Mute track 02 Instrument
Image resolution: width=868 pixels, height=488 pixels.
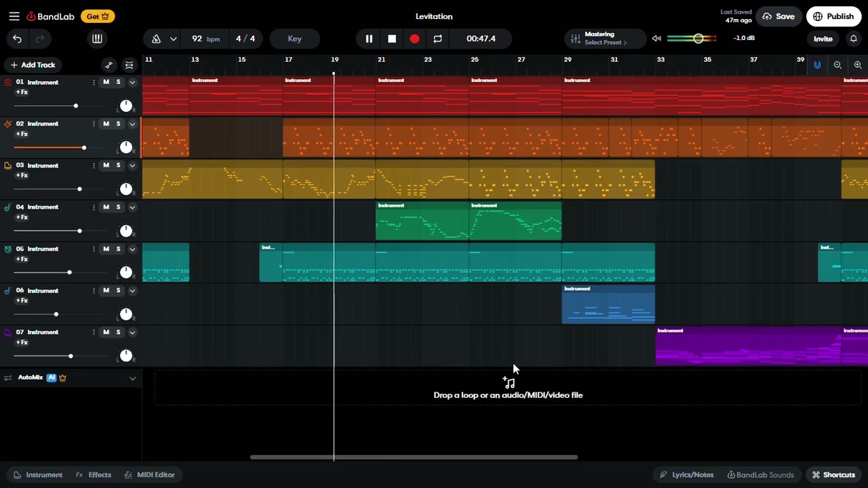(x=106, y=124)
